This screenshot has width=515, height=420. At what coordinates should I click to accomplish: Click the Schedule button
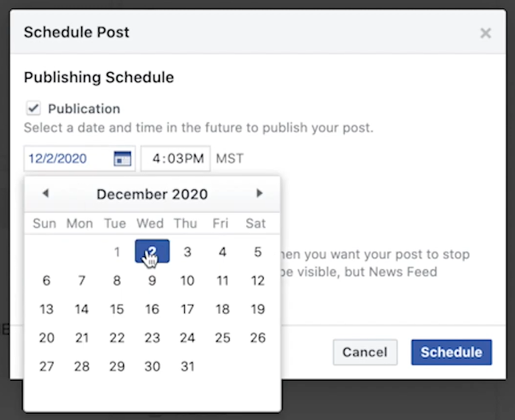point(452,352)
